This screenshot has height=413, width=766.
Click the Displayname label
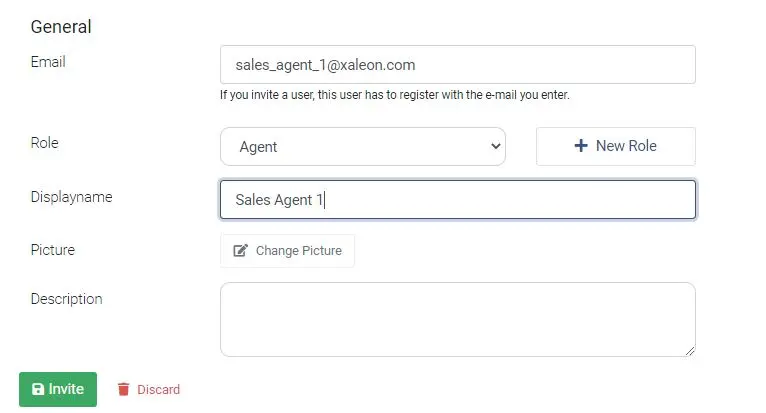click(x=71, y=197)
